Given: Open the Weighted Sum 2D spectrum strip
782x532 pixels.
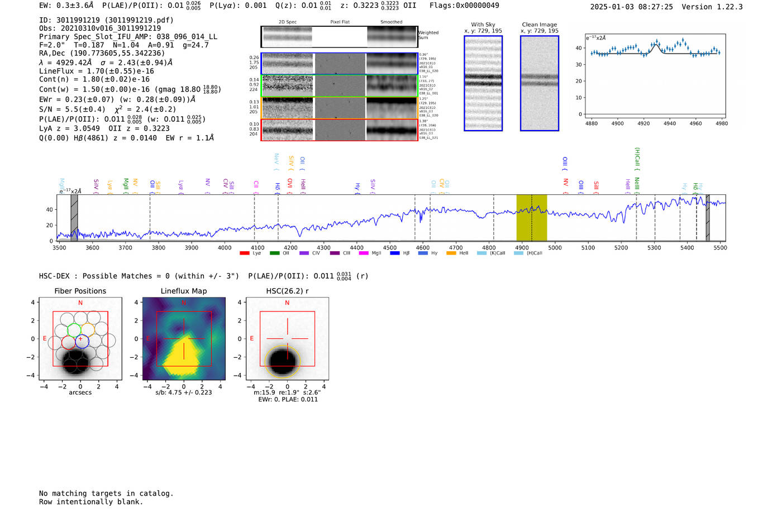Looking at the screenshot, I should click(340, 37).
